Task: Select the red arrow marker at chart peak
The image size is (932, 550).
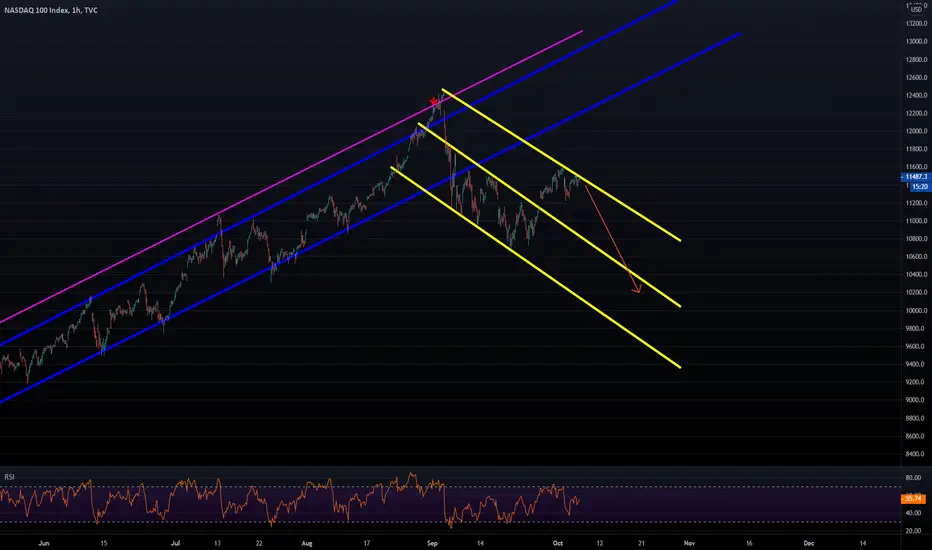Action: 433,102
